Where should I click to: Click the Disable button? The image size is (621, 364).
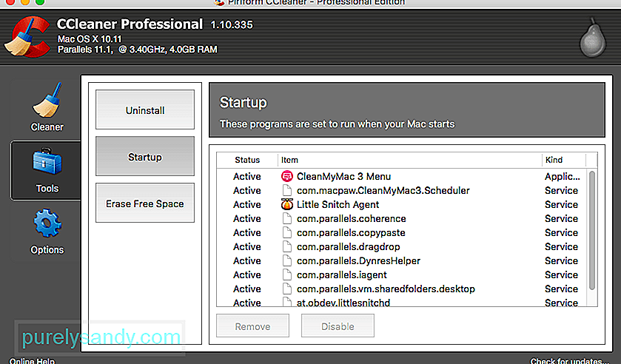338,326
